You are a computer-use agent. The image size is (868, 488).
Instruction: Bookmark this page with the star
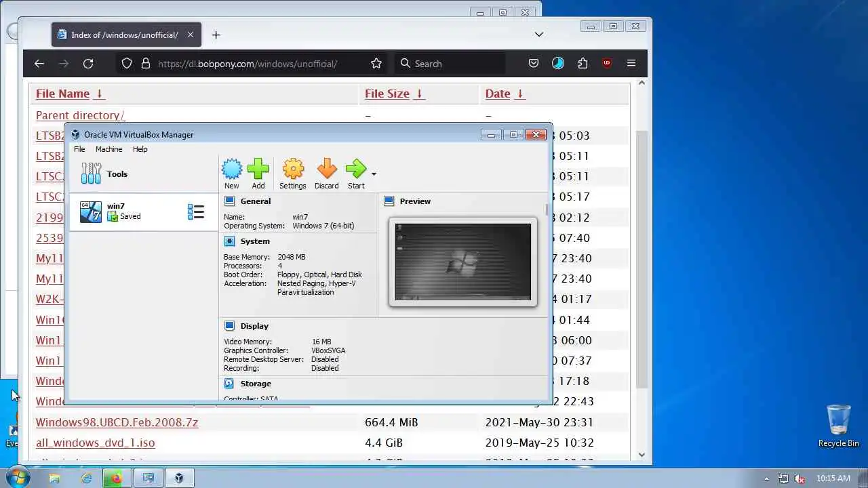click(376, 64)
